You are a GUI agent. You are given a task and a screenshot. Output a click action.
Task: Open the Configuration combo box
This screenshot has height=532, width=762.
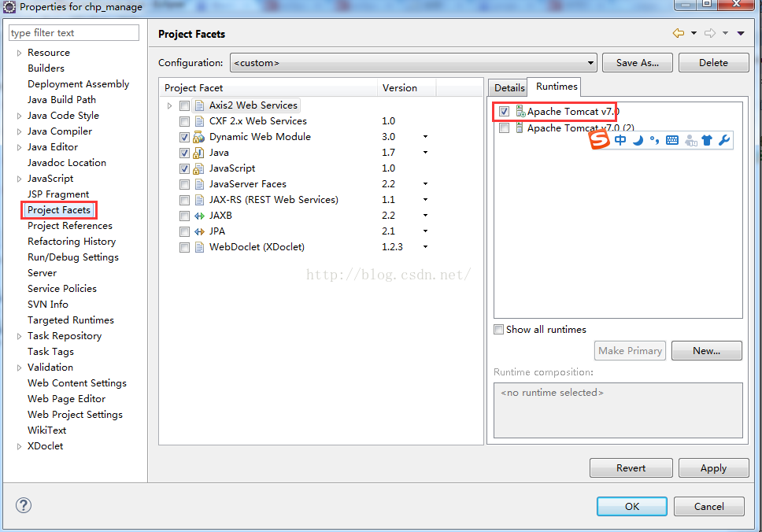pyautogui.click(x=413, y=63)
